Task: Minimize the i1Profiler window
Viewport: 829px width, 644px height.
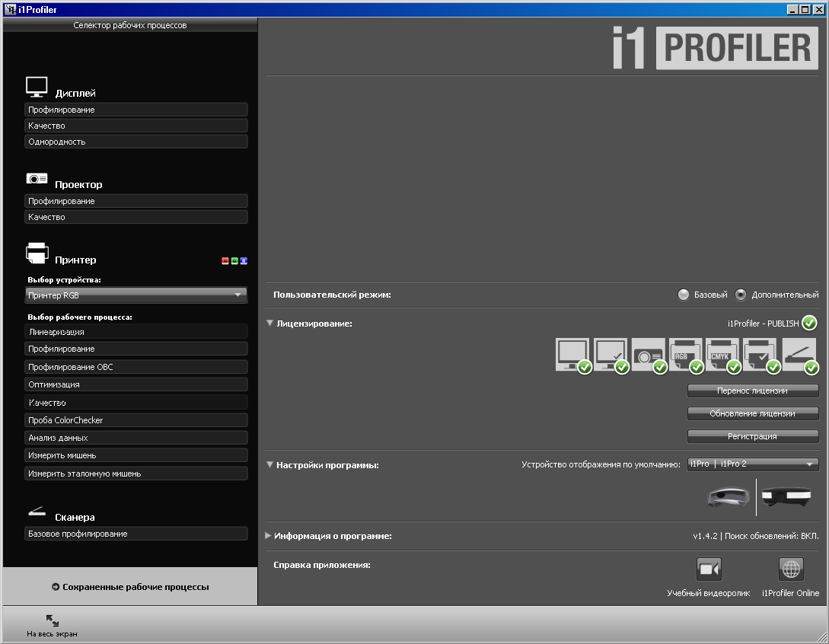Action: (x=792, y=9)
